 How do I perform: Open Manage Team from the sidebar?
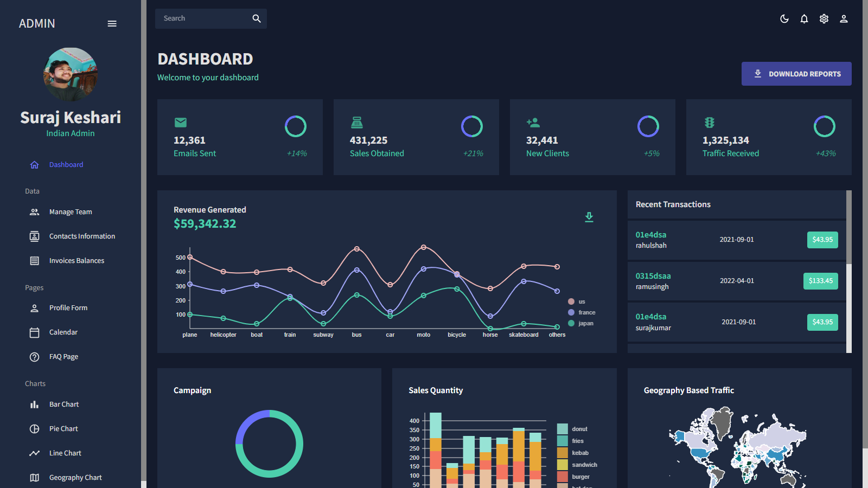(x=70, y=211)
